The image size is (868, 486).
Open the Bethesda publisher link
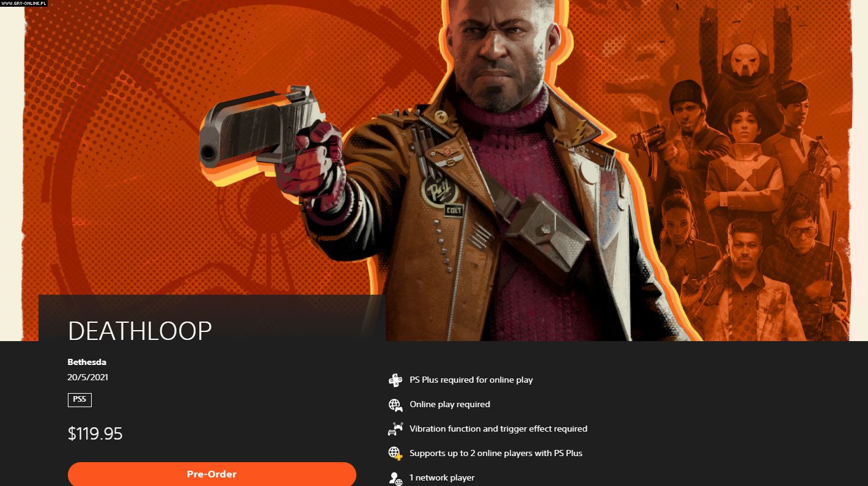coord(87,362)
